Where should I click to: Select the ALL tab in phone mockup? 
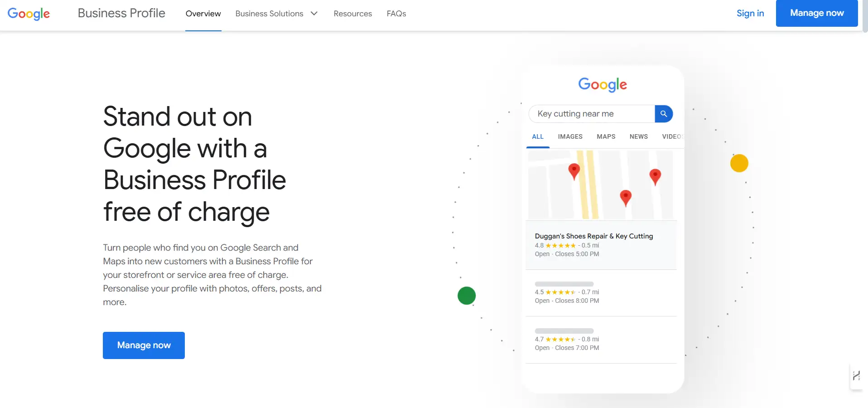point(538,136)
